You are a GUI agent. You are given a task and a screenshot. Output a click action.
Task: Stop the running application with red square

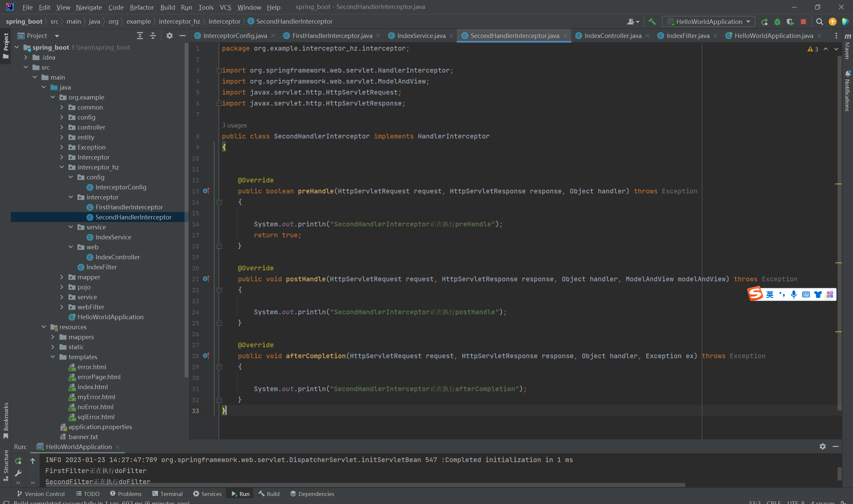tap(803, 22)
